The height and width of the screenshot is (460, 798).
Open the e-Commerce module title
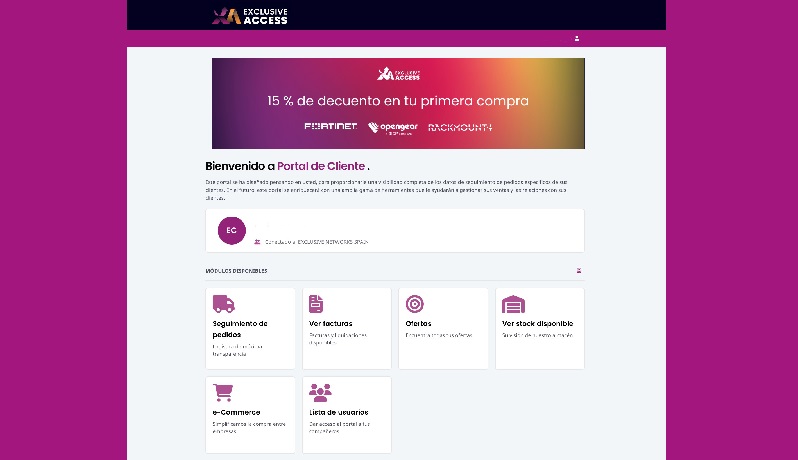(236, 411)
